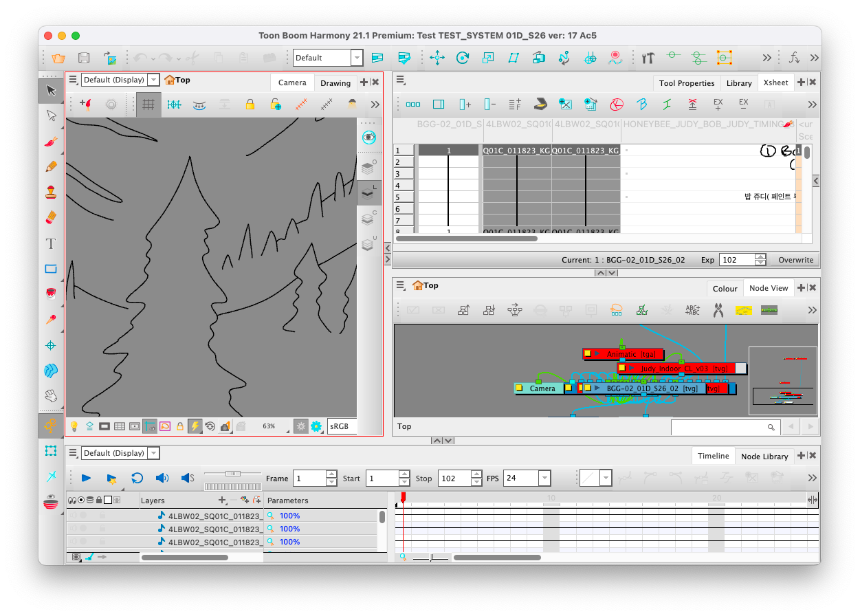Select the Stamp tool
This screenshot has height=616, width=860.
[x=51, y=192]
